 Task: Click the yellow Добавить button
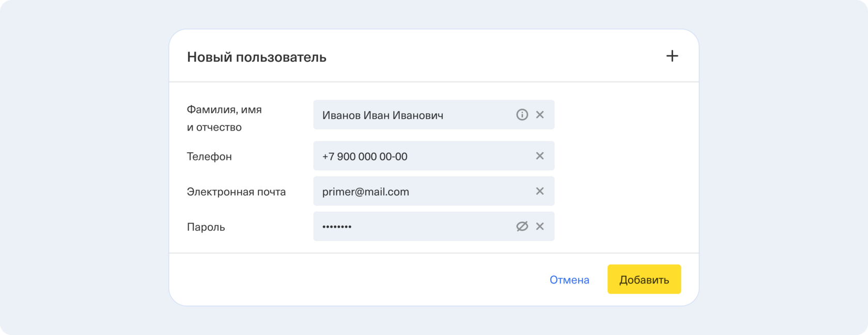coord(644,279)
